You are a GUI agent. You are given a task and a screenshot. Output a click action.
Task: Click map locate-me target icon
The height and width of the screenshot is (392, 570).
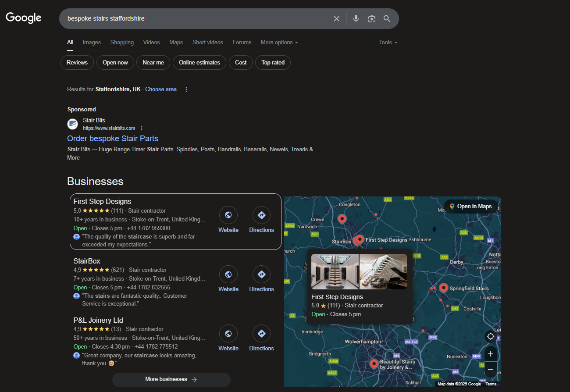[491, 336]
